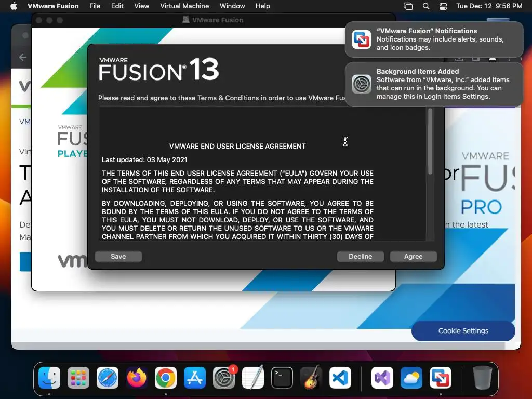The image size is (532, 399).
Task: Click 'VMWARE END USER LICENSE AGREEMENT' heading
Action: pyautogui.click(x=237, y=146)
